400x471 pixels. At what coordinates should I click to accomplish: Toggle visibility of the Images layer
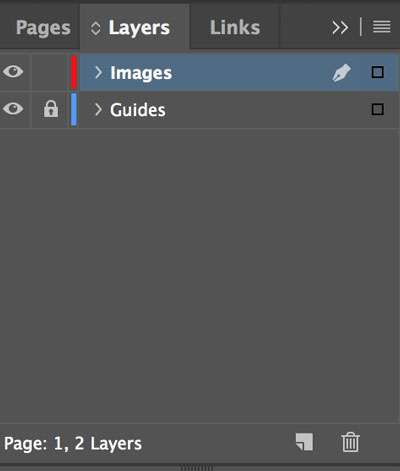13,72
